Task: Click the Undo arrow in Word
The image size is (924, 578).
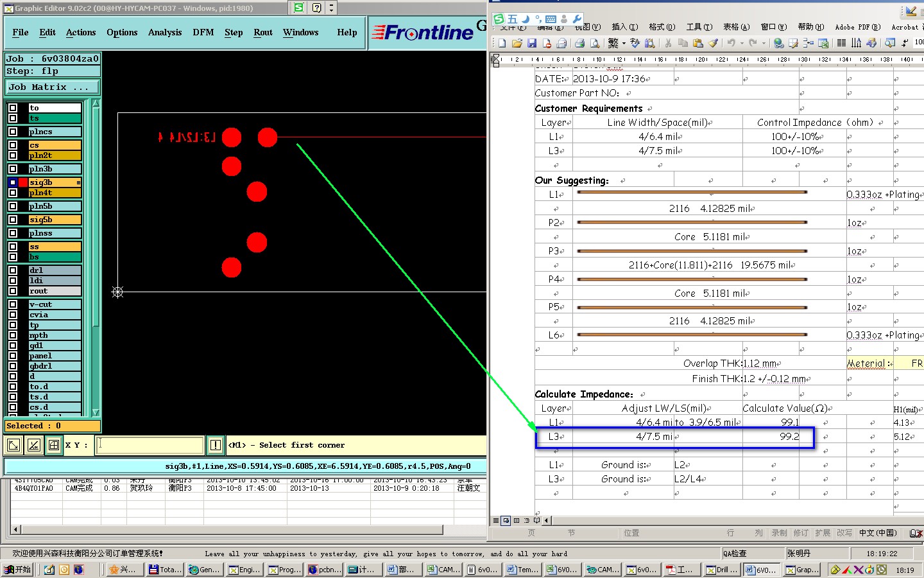Action: [x=731, y=43]
